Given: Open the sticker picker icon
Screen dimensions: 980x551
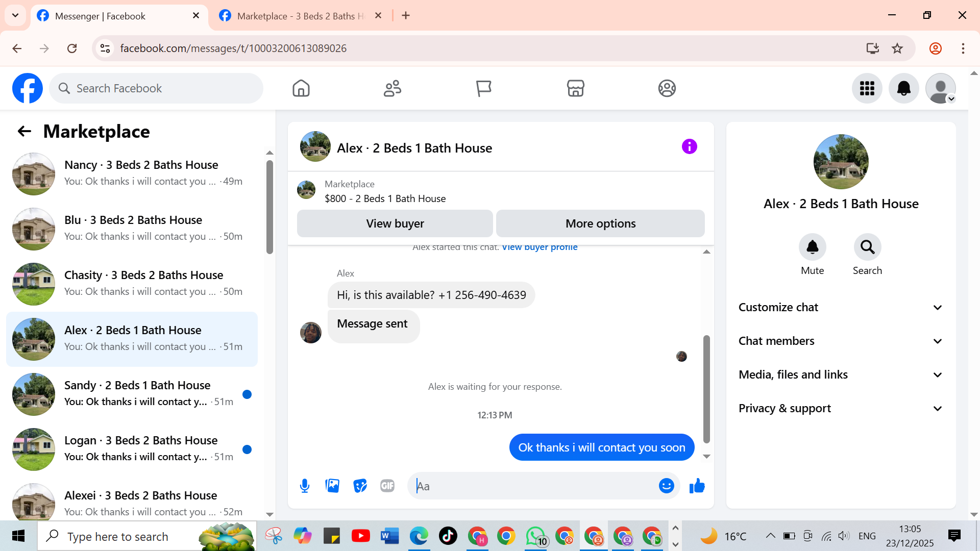Looking at the screenshot, I should tap(360, 486).
